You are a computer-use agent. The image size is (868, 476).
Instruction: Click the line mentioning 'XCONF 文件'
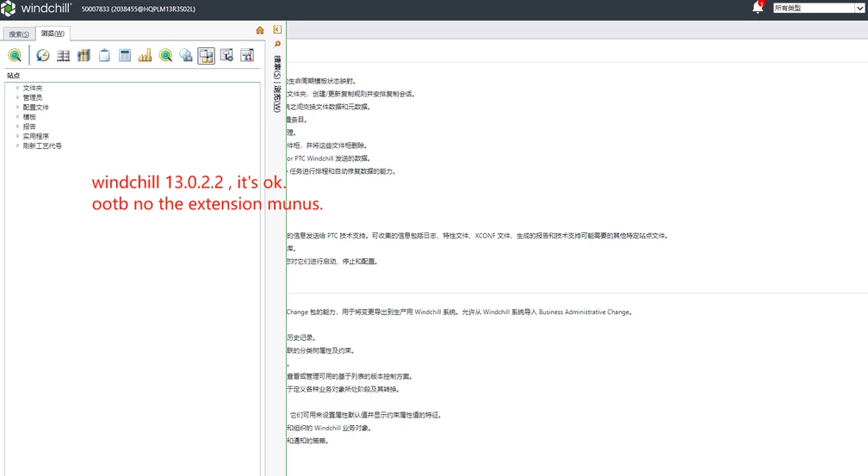[478, 236]
